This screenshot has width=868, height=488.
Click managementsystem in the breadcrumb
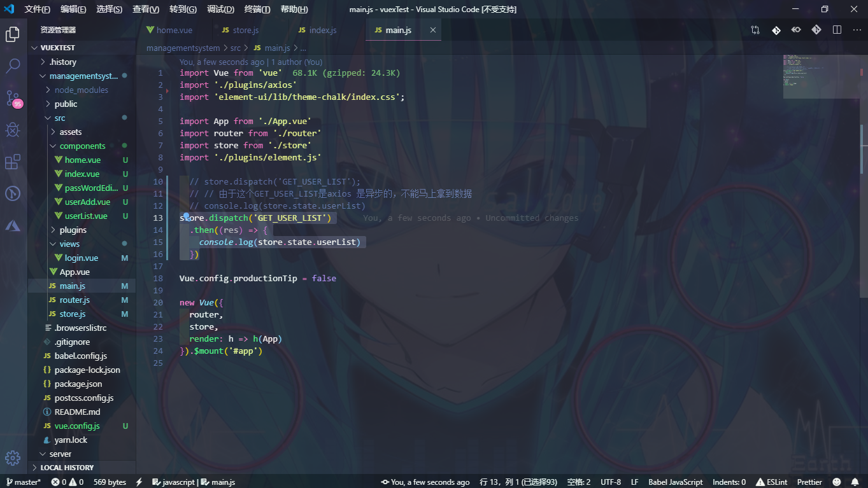183,48
